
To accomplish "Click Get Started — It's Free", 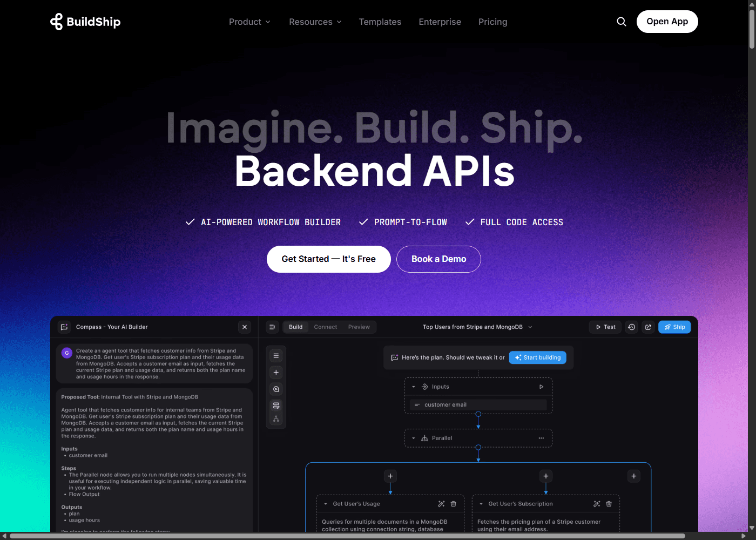I will click(329, 259).
